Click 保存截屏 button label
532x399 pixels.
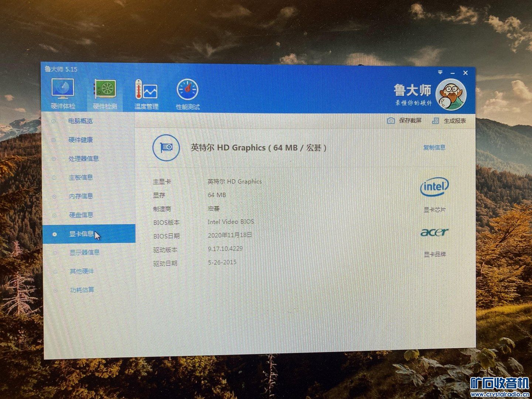(410, 121)
